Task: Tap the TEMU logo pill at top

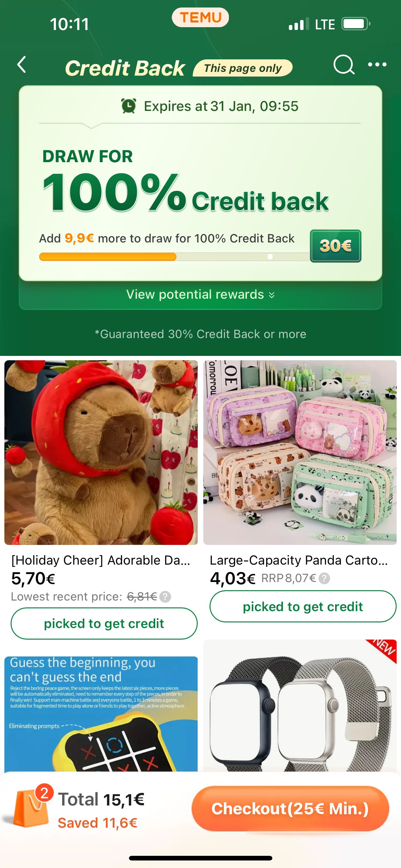Action: click(200, 17)
